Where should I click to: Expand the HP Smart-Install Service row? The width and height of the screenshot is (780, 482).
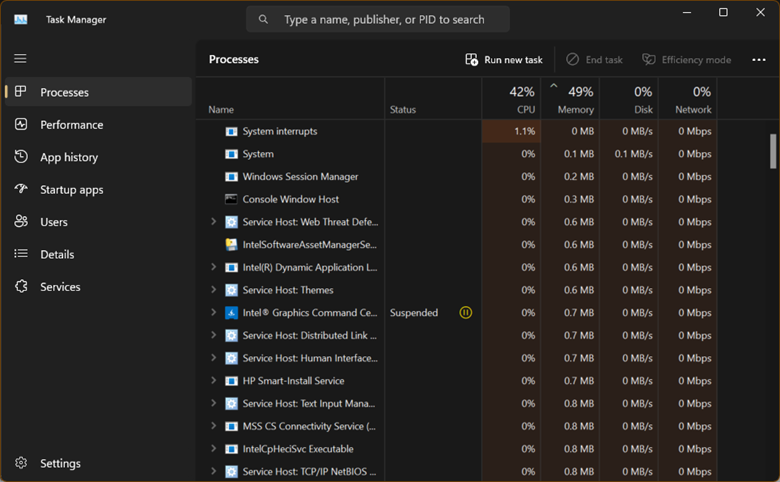pos(213,380)
